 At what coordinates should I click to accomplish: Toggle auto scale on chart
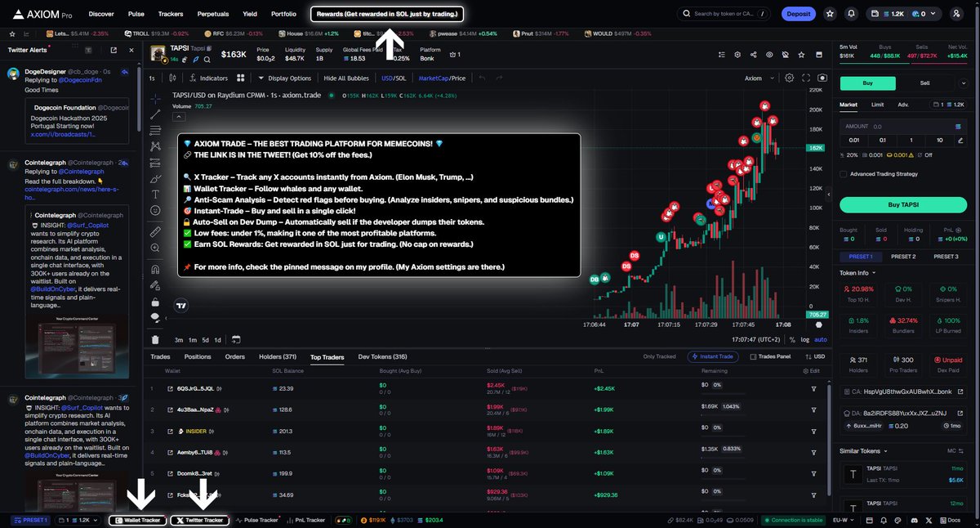[821, 339]
